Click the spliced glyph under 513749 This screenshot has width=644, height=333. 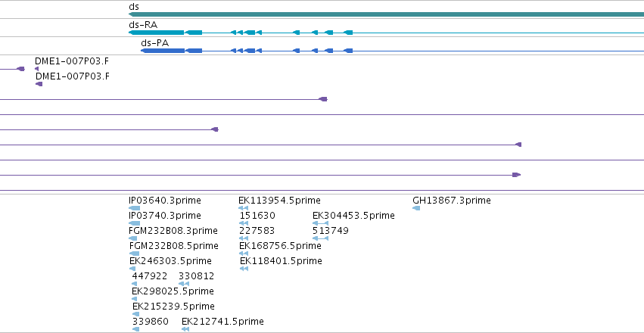pos(320,238)
